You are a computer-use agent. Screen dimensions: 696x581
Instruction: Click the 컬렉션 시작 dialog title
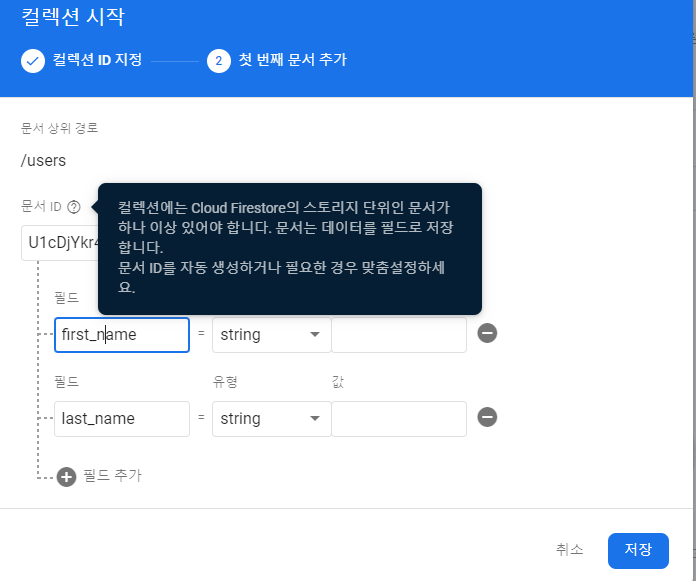[73, 17]
